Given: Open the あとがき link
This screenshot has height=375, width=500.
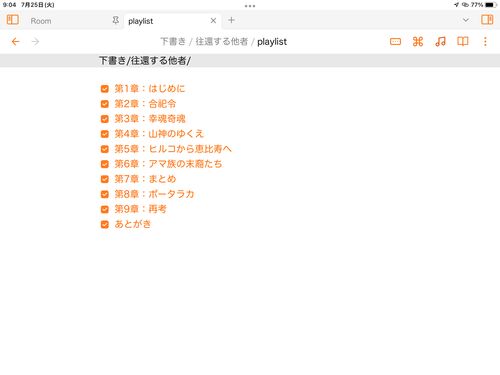Looking at the screenshot, I should point(133,224).
